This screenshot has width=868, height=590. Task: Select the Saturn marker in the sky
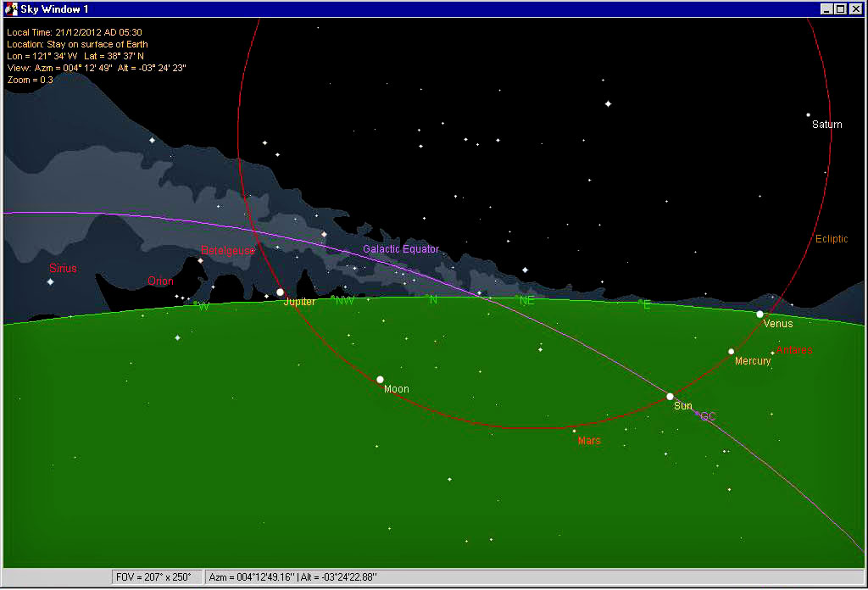808,115
